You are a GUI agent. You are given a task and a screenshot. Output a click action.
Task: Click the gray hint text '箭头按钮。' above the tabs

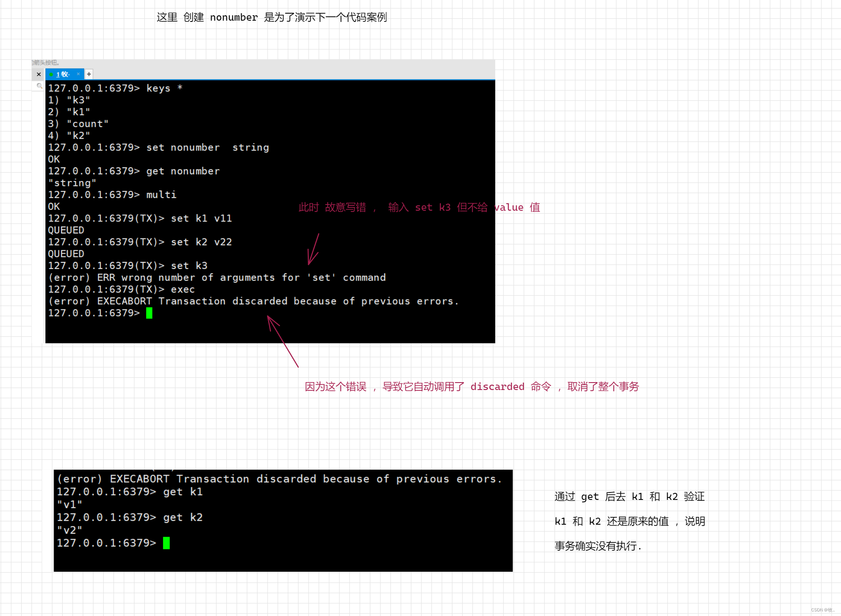click(x=46, y=63)
